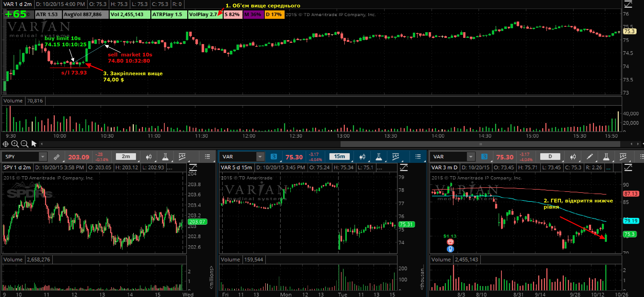The width and height of the screenshot is (644, 297).
Task: Open the studies flask icon on the SPY chart
Action: point(165,157)
